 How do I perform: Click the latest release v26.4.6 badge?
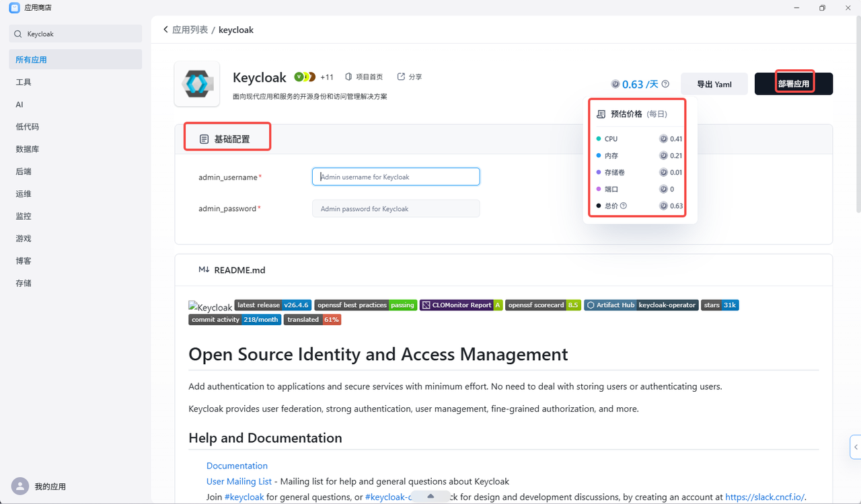(x=272, y=305)
